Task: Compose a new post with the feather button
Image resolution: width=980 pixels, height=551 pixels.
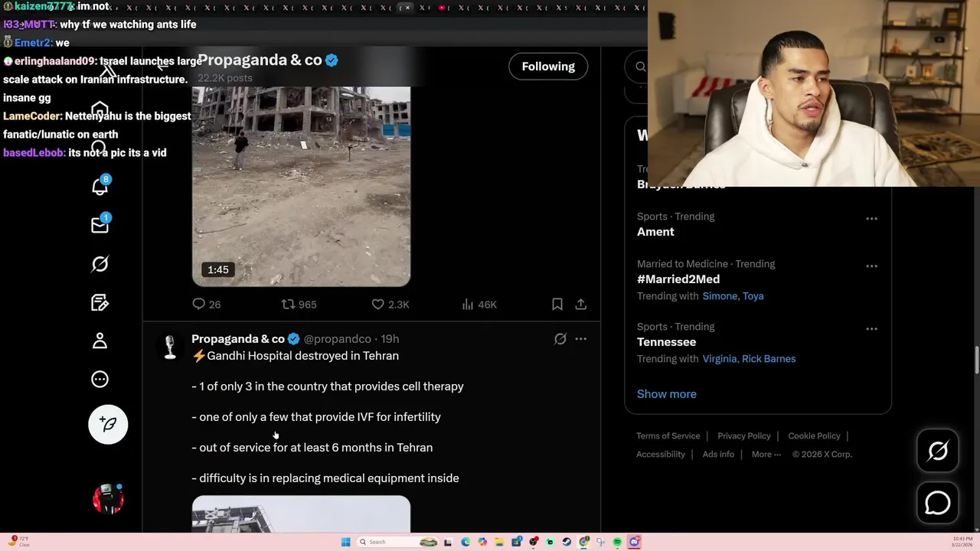Action: pos(108,424)
